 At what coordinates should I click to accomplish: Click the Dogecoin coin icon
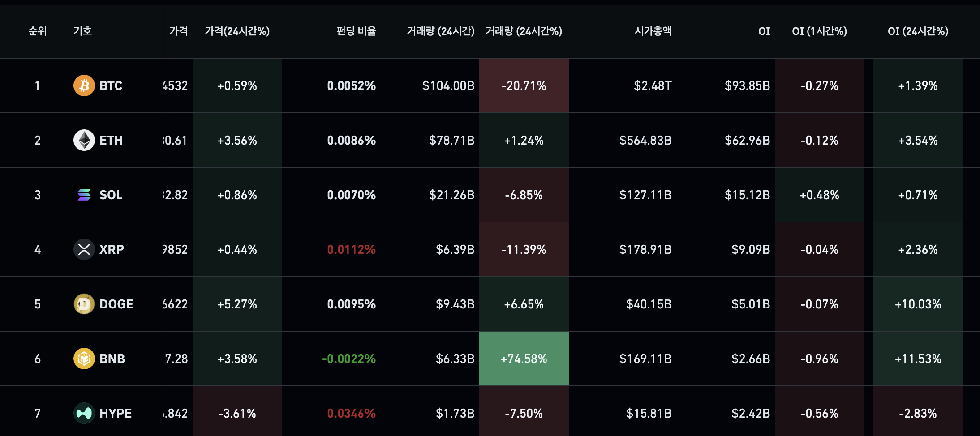(x=84, y=304)
